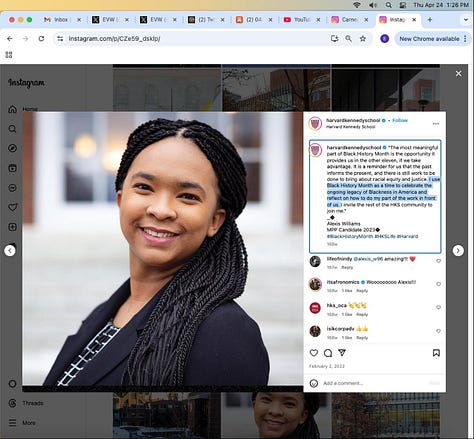Reply to lifeofmindy comment
This screenshot has width=474, height=439.
pos(347,267)
